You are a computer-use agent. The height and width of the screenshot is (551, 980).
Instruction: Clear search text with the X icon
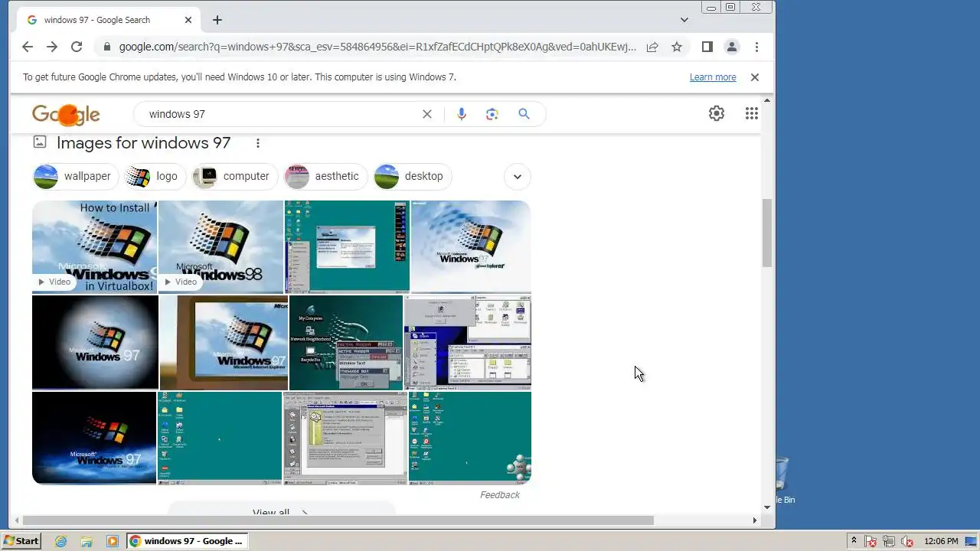click(x=427, y=114)
